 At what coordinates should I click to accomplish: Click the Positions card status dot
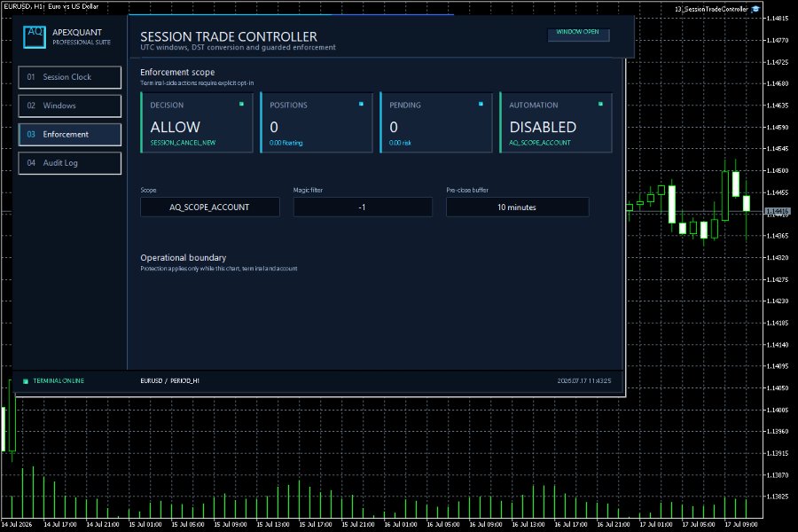click(361, 104)
